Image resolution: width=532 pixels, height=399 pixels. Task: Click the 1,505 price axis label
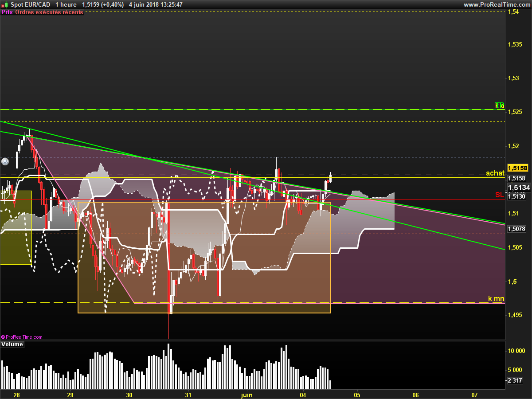[x=516, y=247]
